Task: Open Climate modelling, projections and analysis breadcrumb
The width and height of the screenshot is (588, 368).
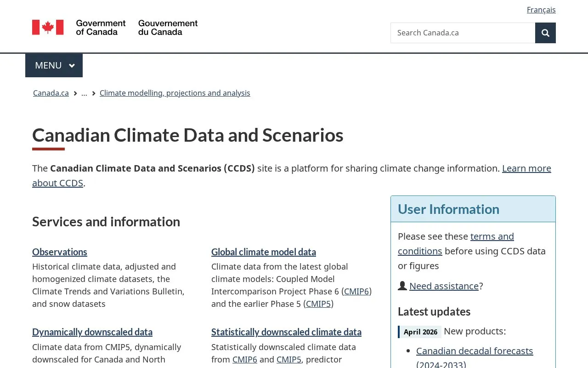Action: (175, 93)
